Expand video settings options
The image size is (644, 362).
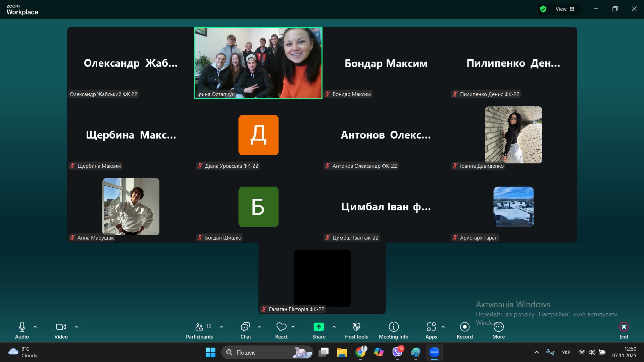pyautogui.click(x=77, y=326)
